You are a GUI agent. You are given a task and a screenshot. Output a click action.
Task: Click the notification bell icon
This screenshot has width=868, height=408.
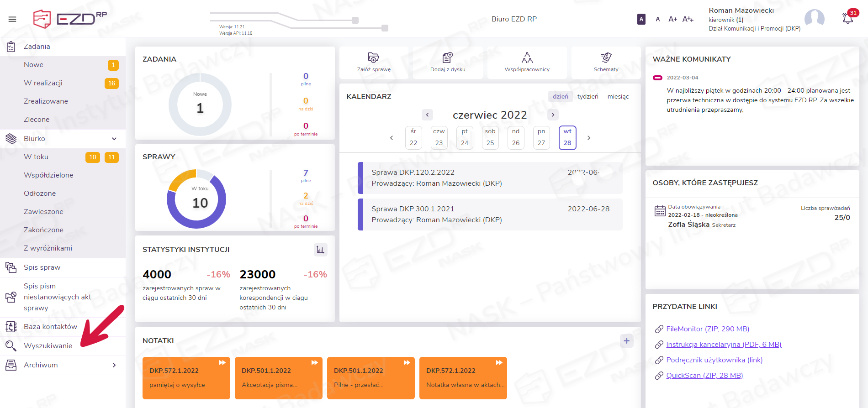pos(847,19)
